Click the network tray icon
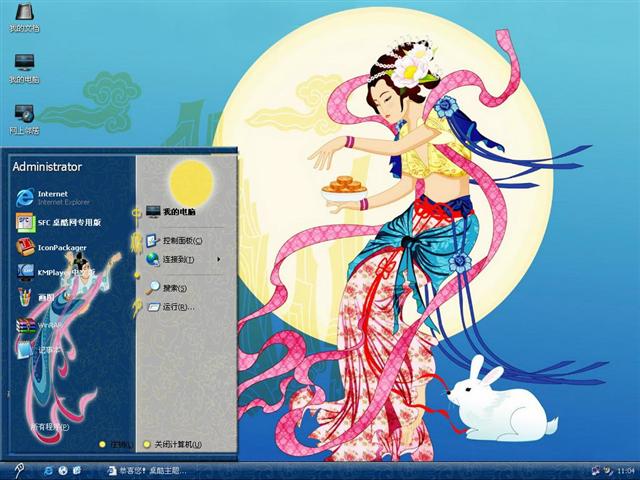 point(596,471)
